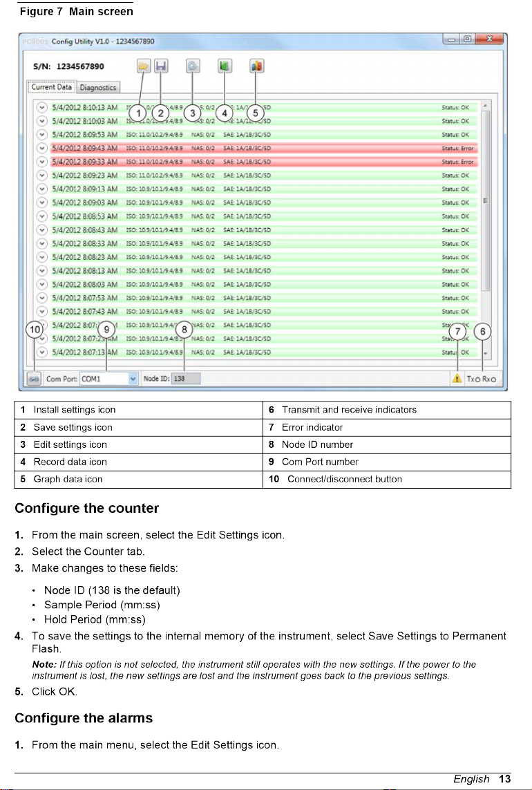
Task: Expand the 5/4/2012 8:10:03 AM record
Action: click(42, 121)
